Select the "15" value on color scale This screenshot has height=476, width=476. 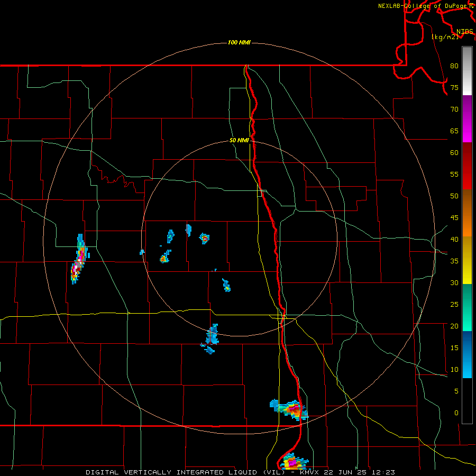pyautogui.click(x=454, y=348)
